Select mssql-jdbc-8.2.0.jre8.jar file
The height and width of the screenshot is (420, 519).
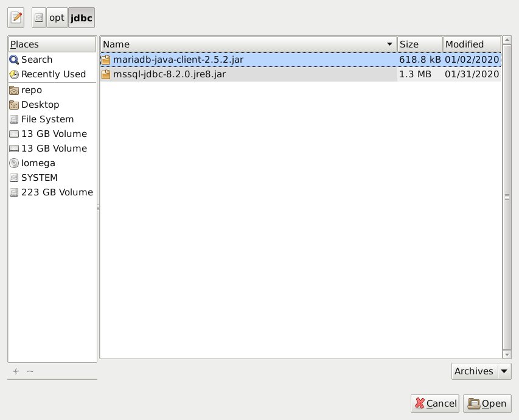point(301,74)
